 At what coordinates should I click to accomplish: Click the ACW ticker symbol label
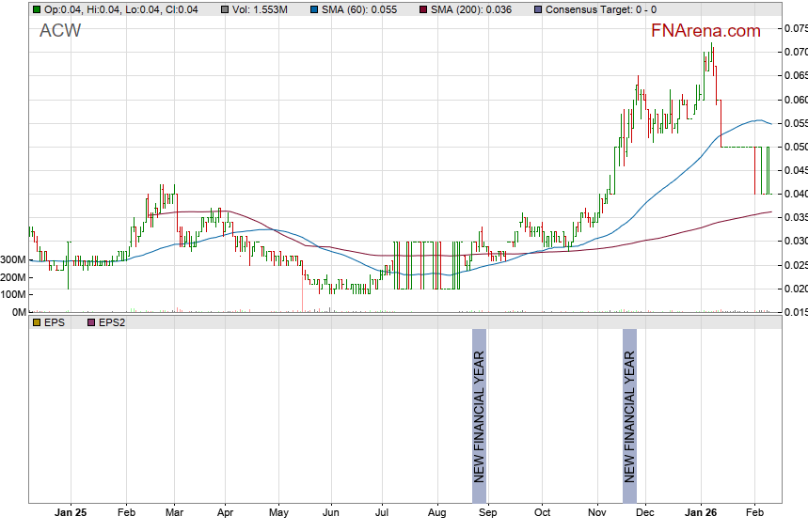point(60,31)
